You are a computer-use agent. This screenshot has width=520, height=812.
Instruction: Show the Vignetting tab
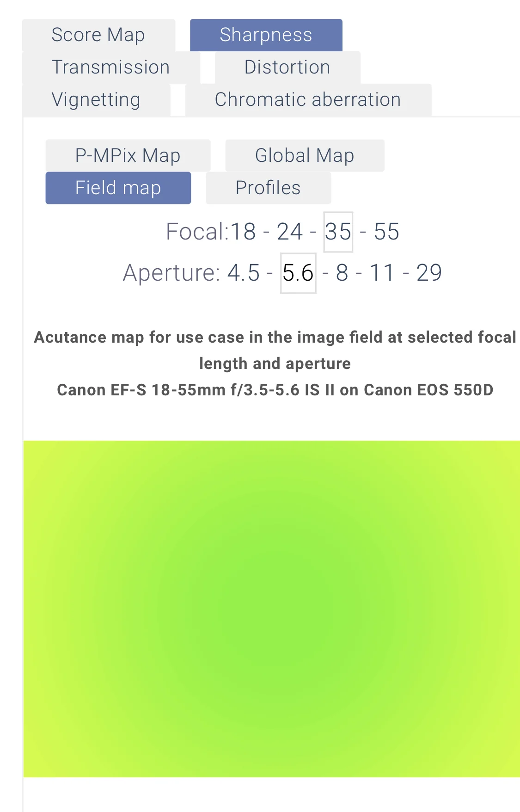tap(96, 100)
